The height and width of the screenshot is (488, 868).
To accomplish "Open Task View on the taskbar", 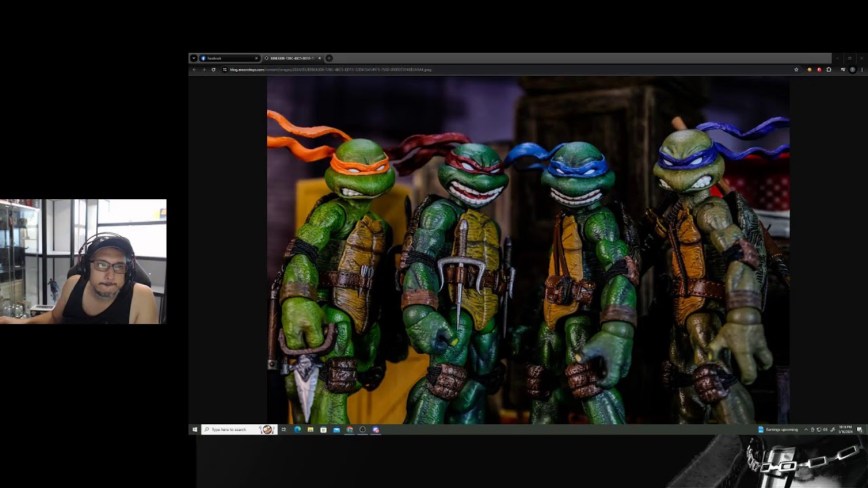I will click(x=284, y=430).
